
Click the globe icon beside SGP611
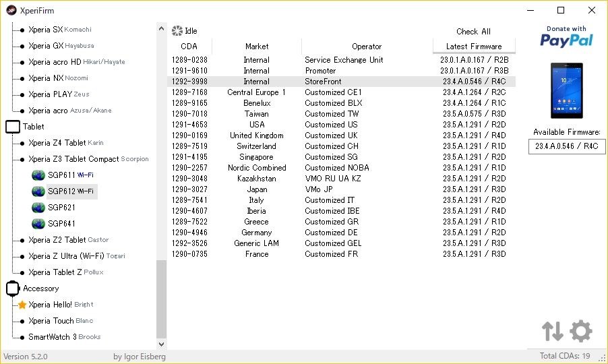(38, 175)
